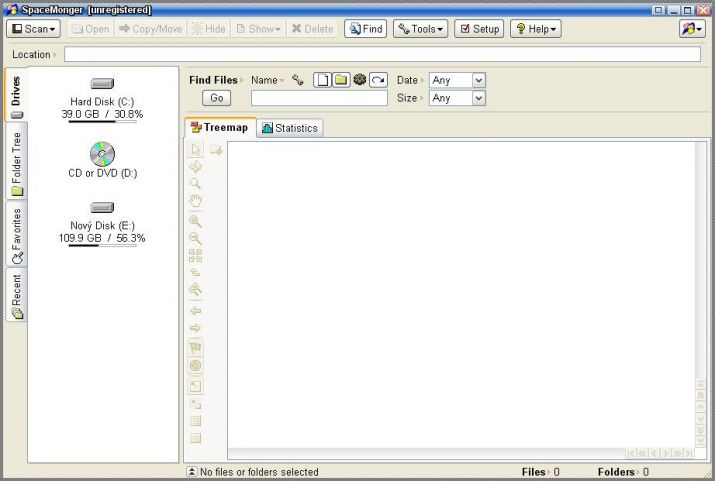Select the Favorites sidebar tab
715x481 pixels.
(x=17, y=234)
